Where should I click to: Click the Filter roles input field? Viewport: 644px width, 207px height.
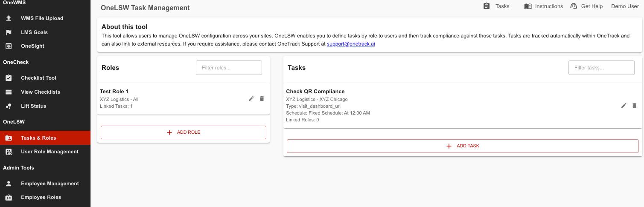tap(229, 68)
